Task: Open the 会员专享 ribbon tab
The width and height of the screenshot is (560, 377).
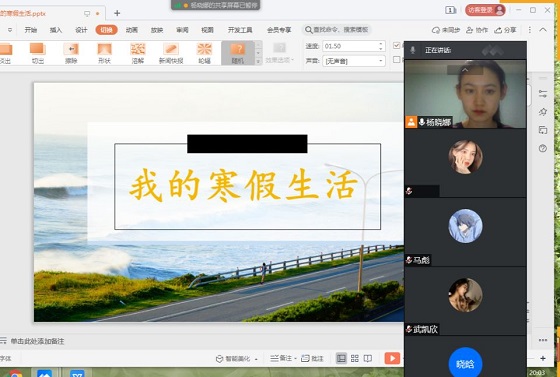Action: (279, 30)
